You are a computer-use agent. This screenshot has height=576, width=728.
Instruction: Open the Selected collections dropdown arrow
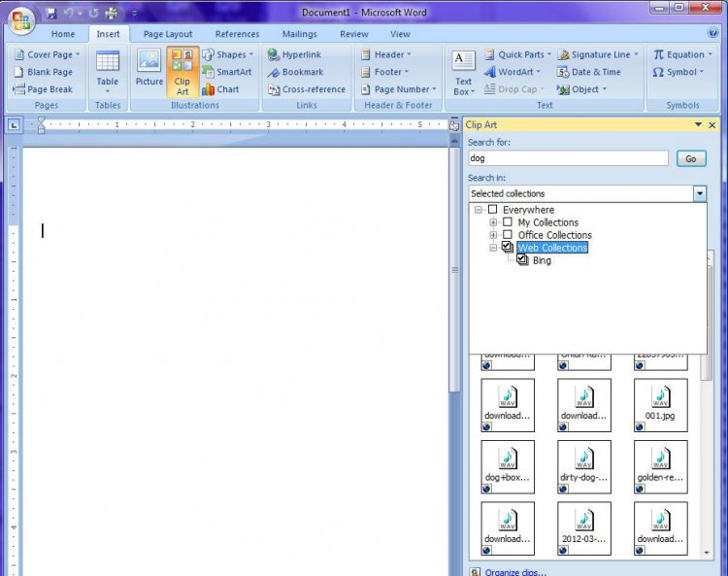700,193
